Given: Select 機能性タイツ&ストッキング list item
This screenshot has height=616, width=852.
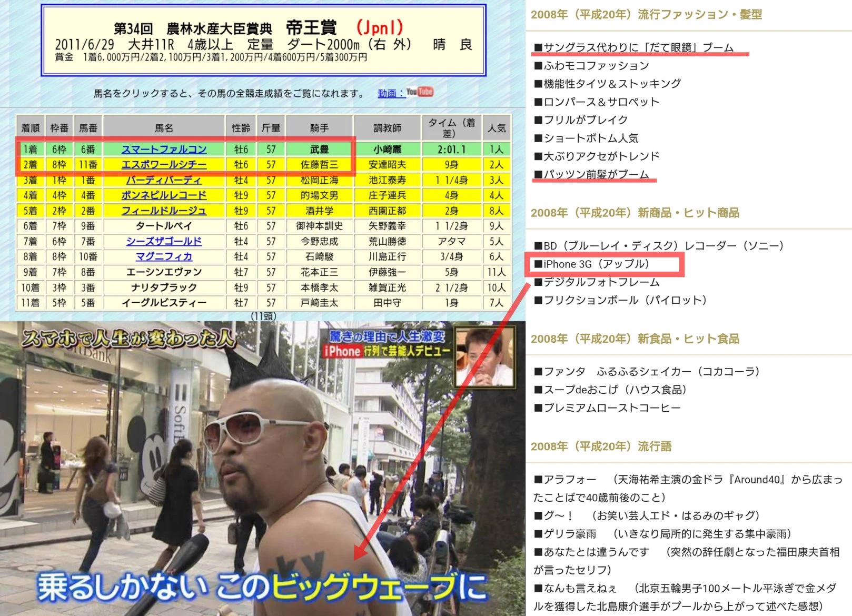Looking at the screenshot, I should (x=607, y=84).
